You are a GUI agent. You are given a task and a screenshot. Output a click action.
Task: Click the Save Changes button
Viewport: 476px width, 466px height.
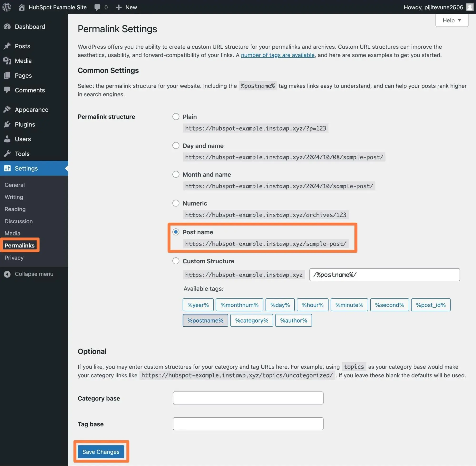(101, 451)
